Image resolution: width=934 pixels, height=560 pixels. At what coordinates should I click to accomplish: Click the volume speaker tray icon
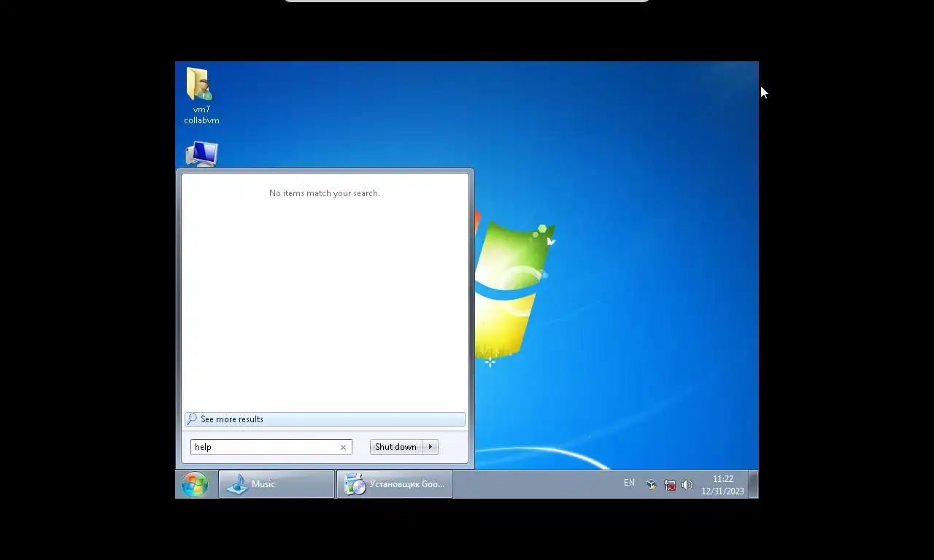click(x=687, y=484)
